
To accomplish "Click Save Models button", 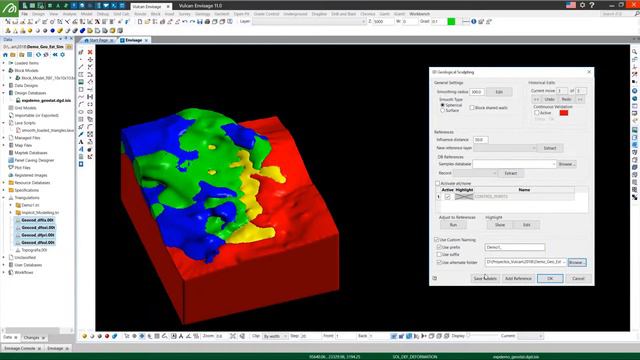I will [485, 278].
